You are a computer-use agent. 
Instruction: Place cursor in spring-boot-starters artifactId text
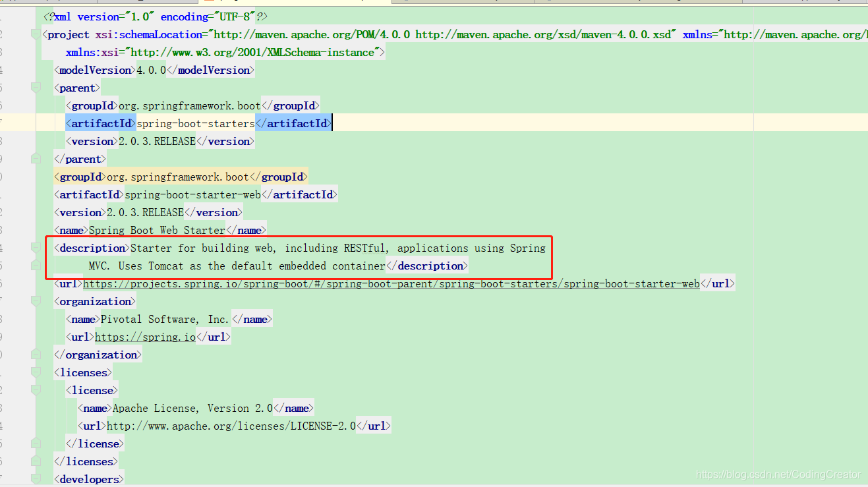click(195, 123)
